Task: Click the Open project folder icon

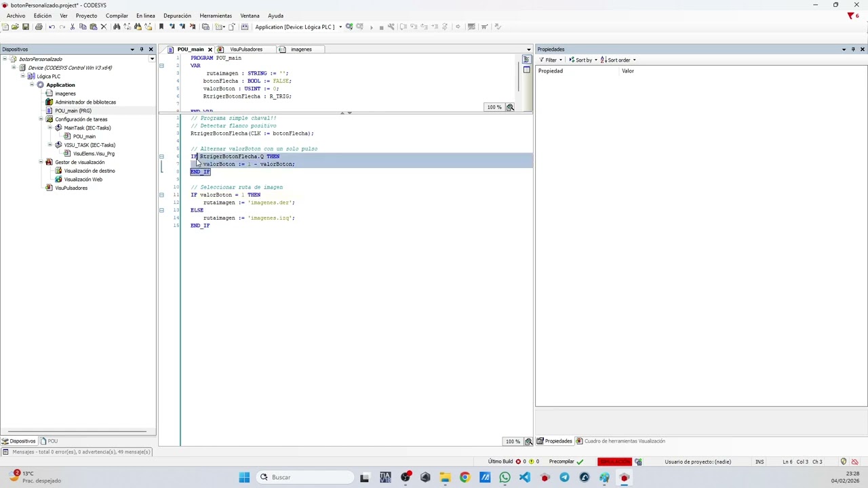Action: coord(15,26)
